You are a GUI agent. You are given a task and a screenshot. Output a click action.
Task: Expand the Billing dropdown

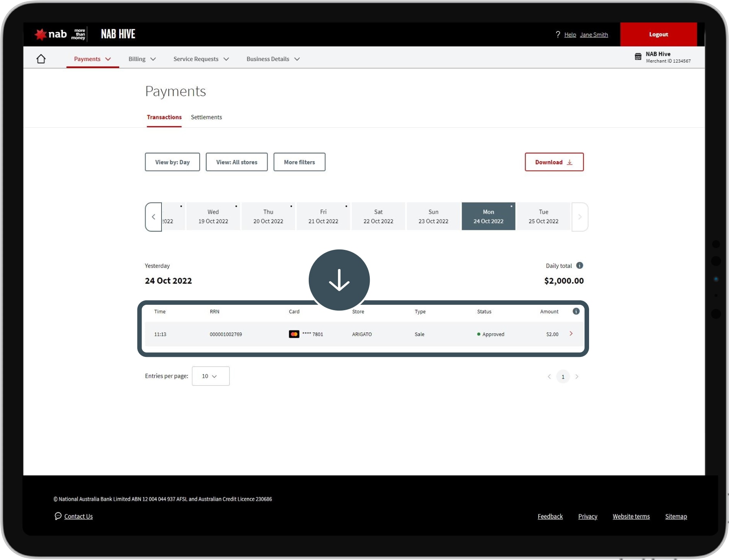tap(142, 59)
